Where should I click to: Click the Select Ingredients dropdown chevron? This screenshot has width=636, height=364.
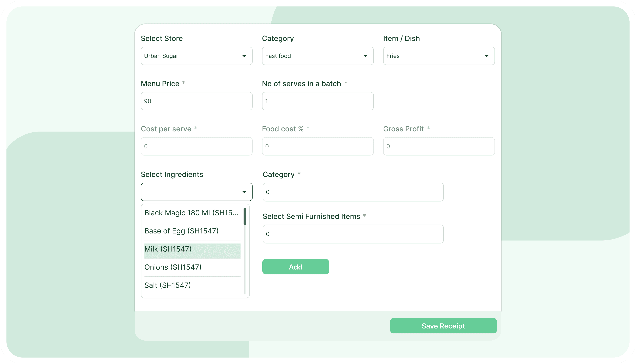[x=245, y=192]
